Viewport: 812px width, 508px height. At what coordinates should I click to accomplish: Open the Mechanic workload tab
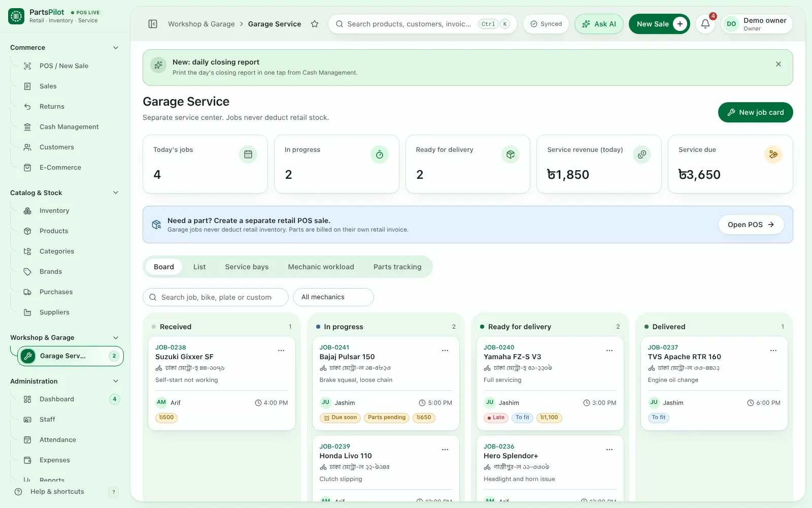321,267
